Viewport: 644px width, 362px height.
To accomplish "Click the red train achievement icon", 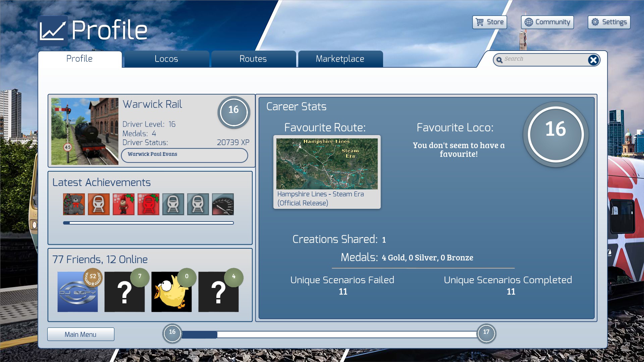I will pyautogui.click(x=148, y=204).
